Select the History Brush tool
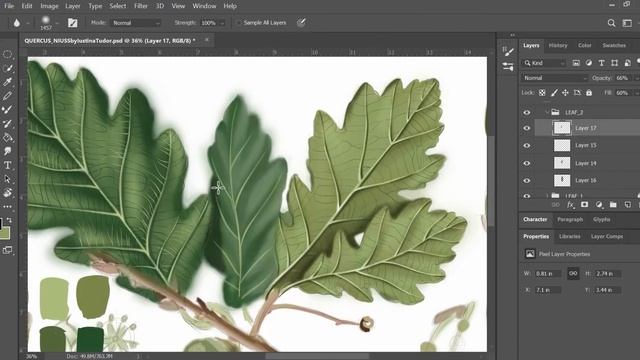This screenshot has height=360, width=640. tap(7, 123)
